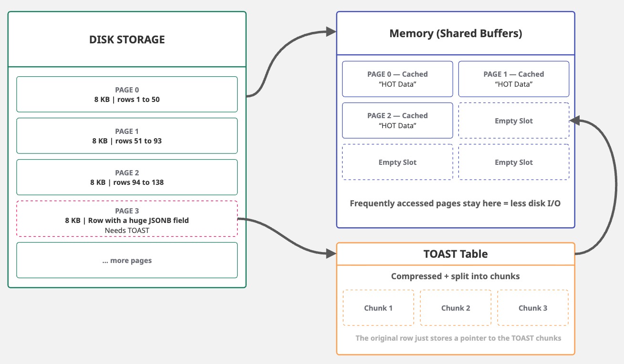Image resolution: width=624 pixels, height=364 pixels.
Task: Click 'Frequently accessed pages stay here' text
Action: [455, 203]
